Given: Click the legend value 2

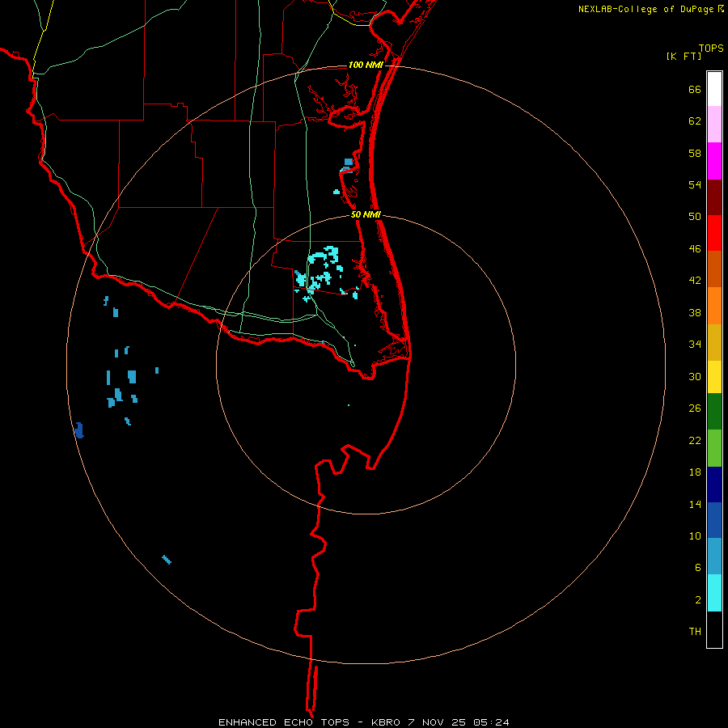Looking at the screenshot, I should pos(698,600).
